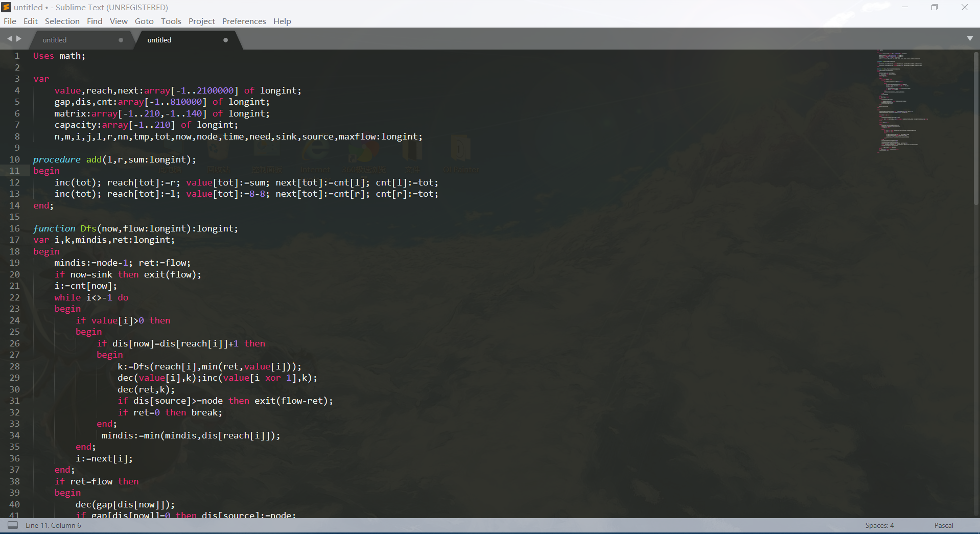The image size is (980, 534).
Task: Close the Sublime Text window
Action: 965,7
